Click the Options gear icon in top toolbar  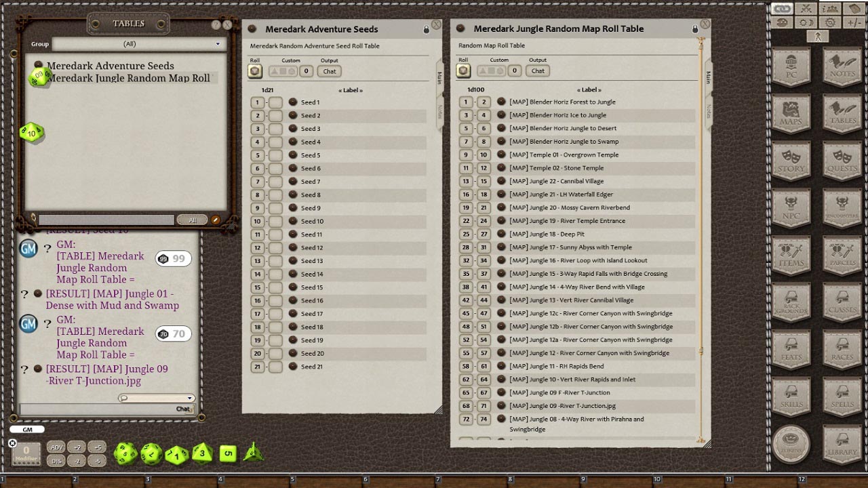coord(829,22)
